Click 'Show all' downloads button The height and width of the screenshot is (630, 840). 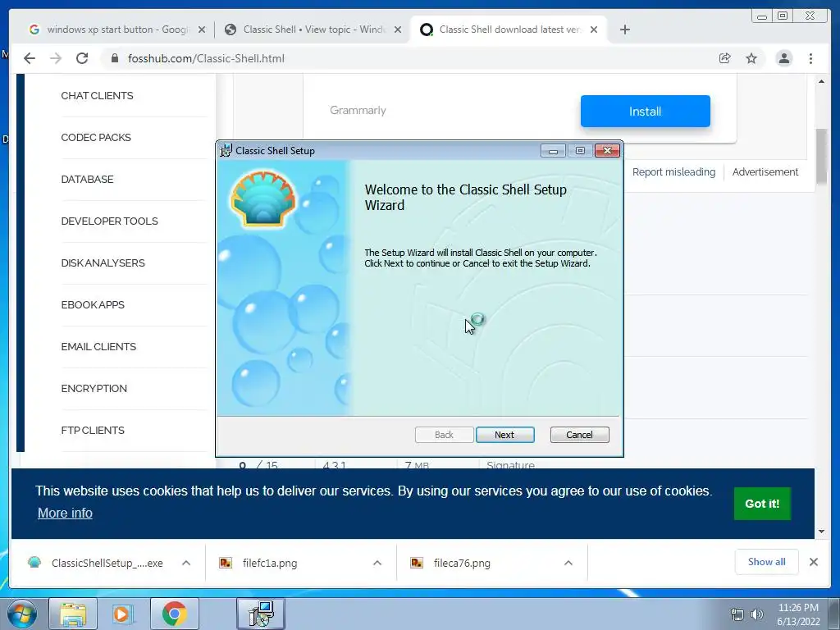(x=767, y=562)
